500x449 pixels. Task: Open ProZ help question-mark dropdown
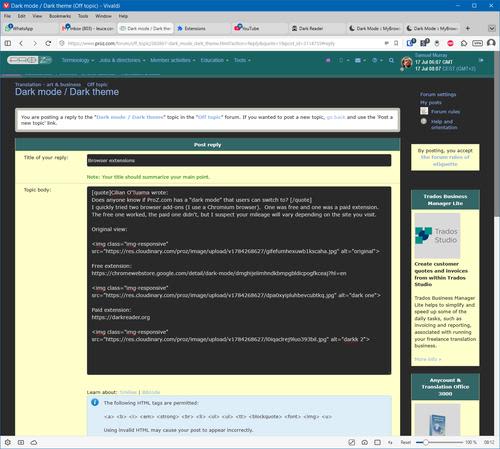click(377, 60)
